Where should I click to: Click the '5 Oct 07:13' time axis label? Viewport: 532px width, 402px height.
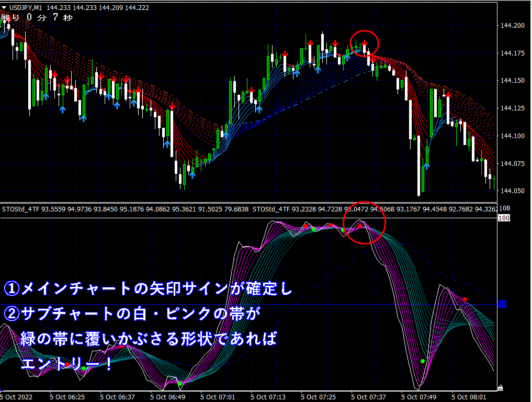[268, 397]
